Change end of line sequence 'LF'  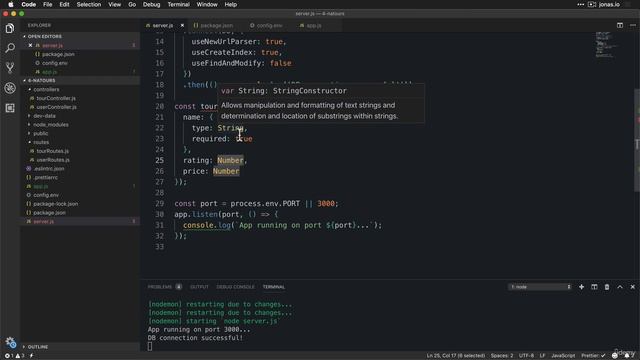tap(542, 356)
